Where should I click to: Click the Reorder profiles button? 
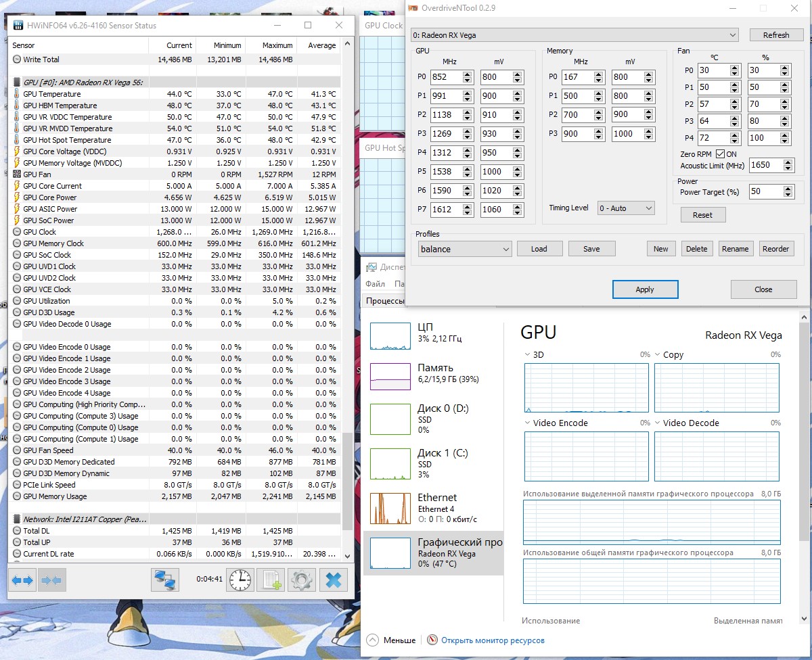click(775, 249)
